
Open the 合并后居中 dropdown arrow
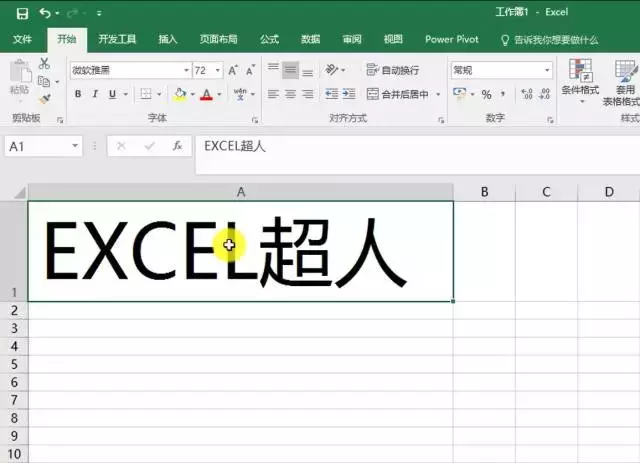point(438,94)
